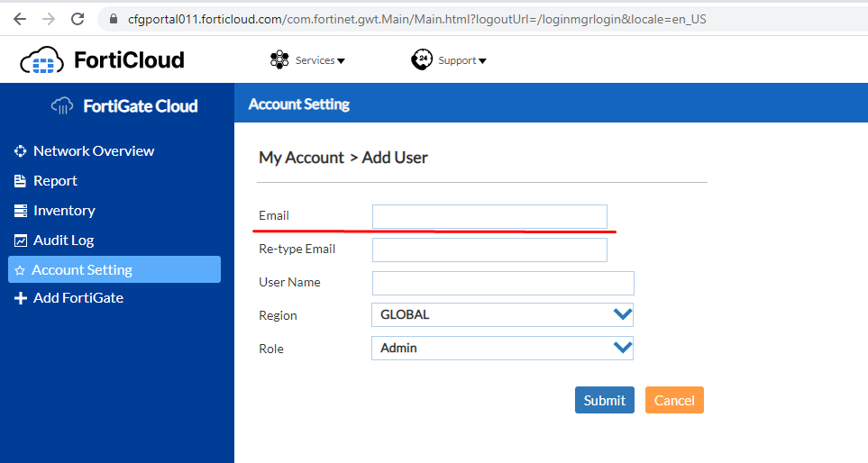Click the Add User breadcrumb text
The image size is (868, 463).
(x=395, y=158)
